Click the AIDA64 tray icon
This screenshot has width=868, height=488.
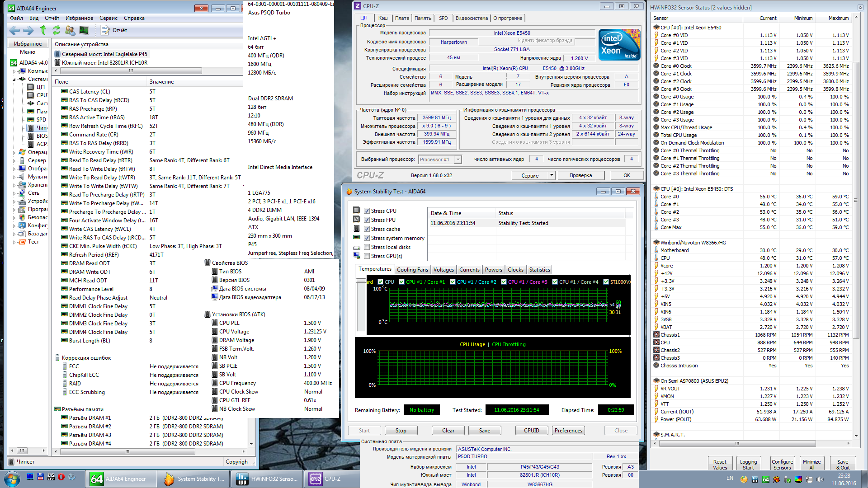pyautogui.click(x=766, y=479)
